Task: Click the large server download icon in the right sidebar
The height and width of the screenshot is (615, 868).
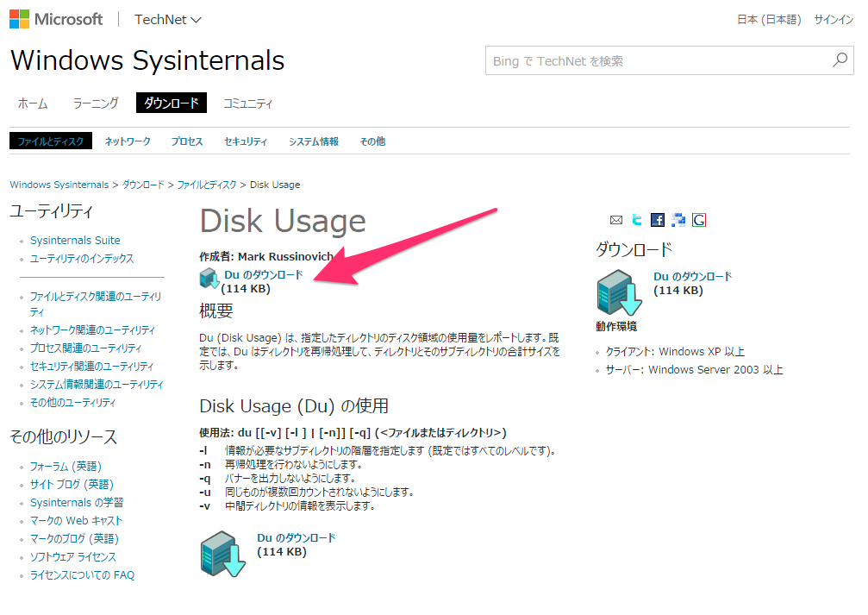Action: [x=619, y=292]
